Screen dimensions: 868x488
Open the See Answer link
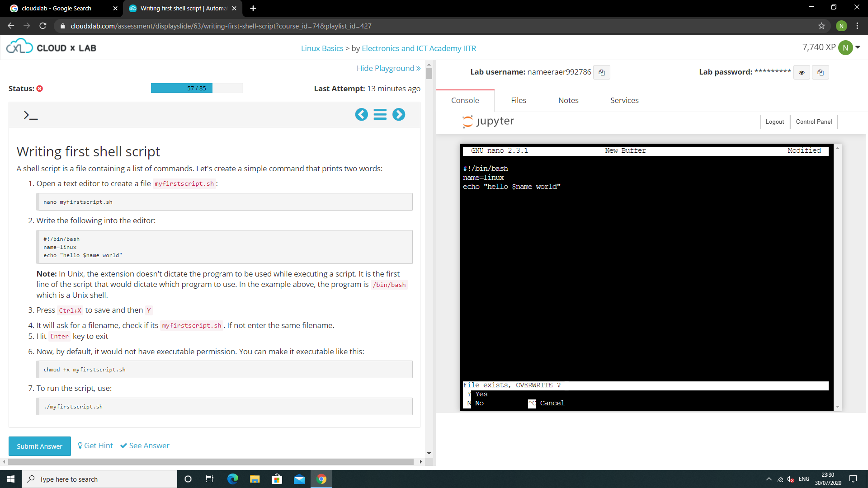(145, 446)
